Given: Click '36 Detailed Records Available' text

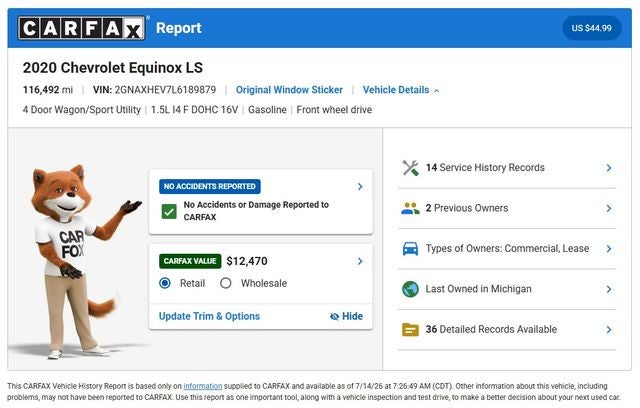Looking at the screenshot, I should (491, 329).
